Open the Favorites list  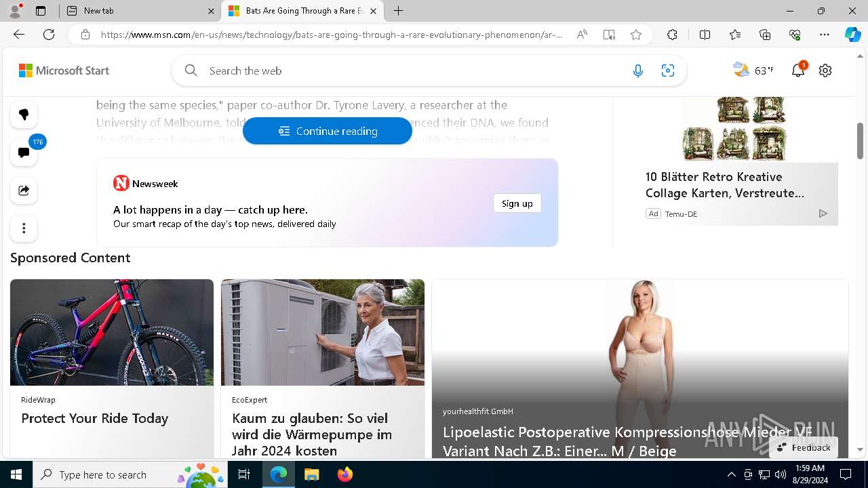coord(735,35)
